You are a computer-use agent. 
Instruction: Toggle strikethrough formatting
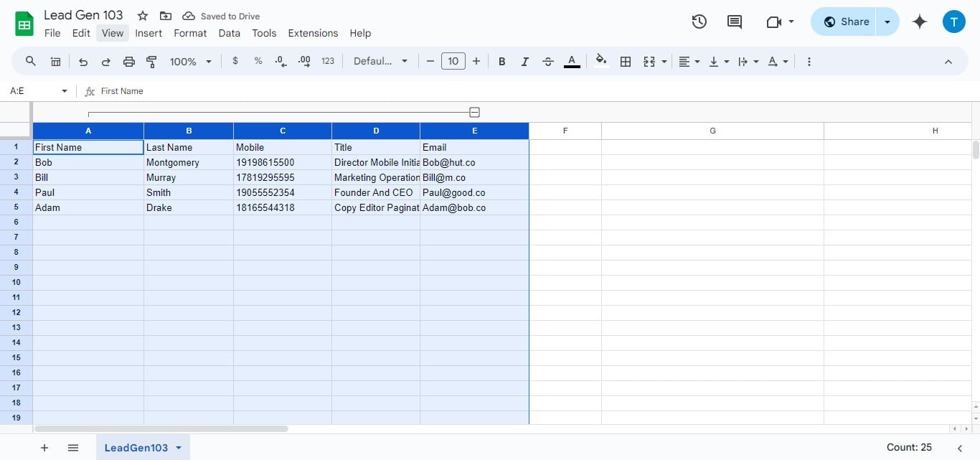pos(547,61)
